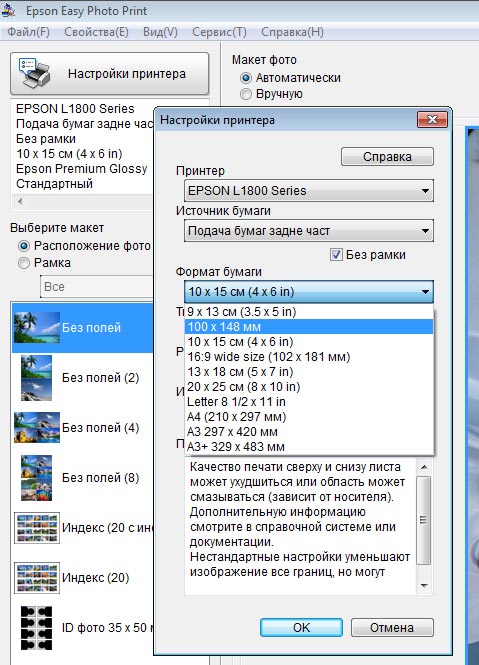Screen dimensions: 479x665
Task: Open the Файл(F) menu
Action: coord(28,32)
